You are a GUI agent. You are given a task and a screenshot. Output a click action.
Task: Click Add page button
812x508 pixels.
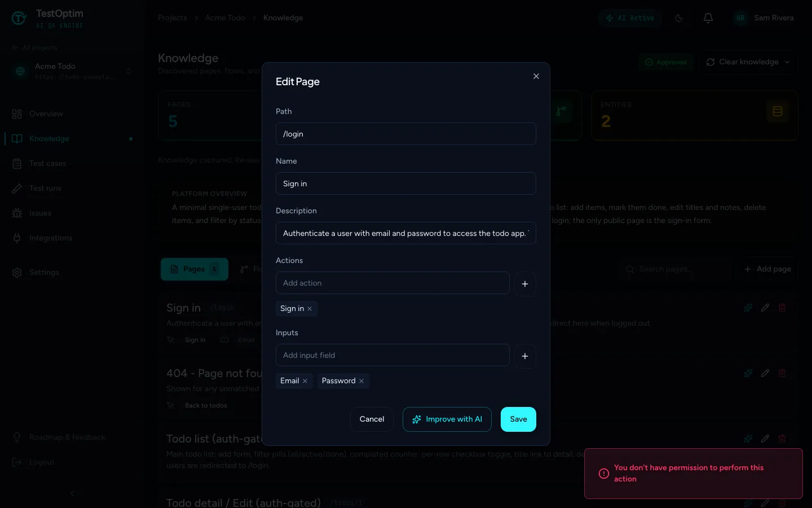point(767,269)
